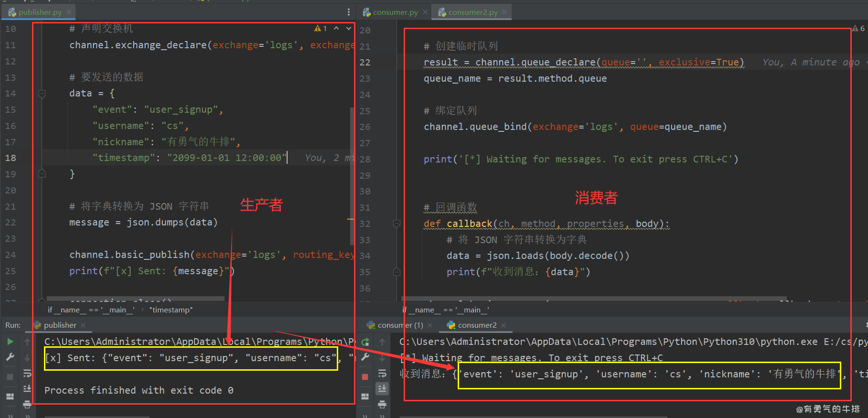
Task: Close the publisher.py editor tab
Action: 69,12
